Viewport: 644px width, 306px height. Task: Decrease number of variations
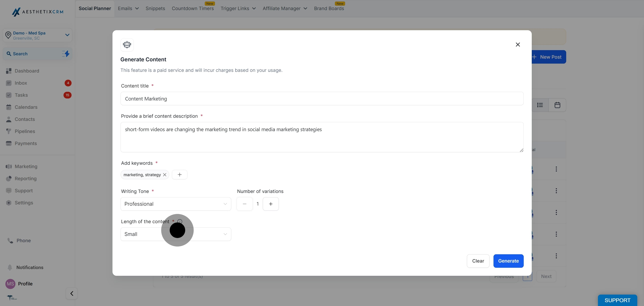pos(244,204)
